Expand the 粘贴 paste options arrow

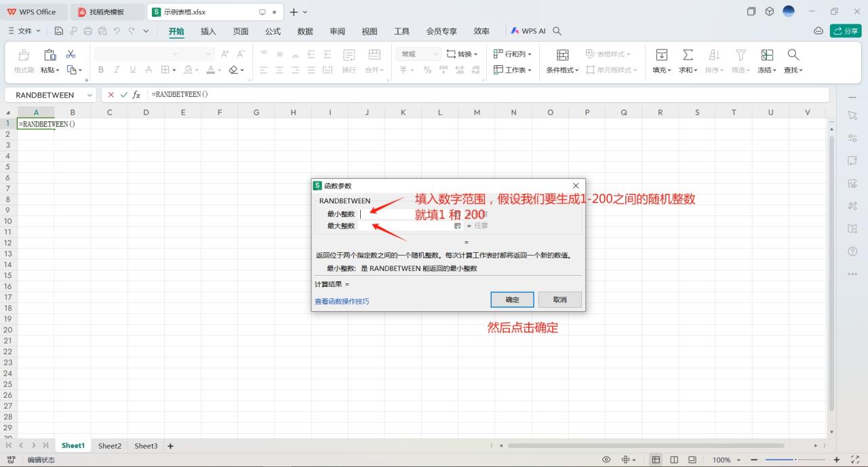click(58, 70)
